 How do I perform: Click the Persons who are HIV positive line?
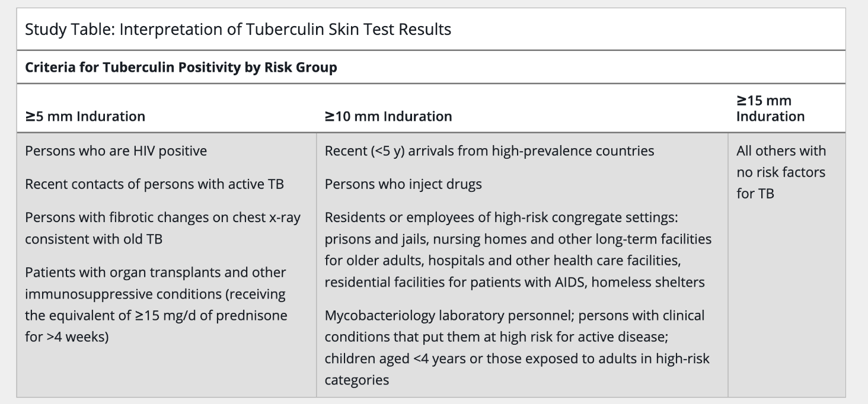tap(116, 151)
